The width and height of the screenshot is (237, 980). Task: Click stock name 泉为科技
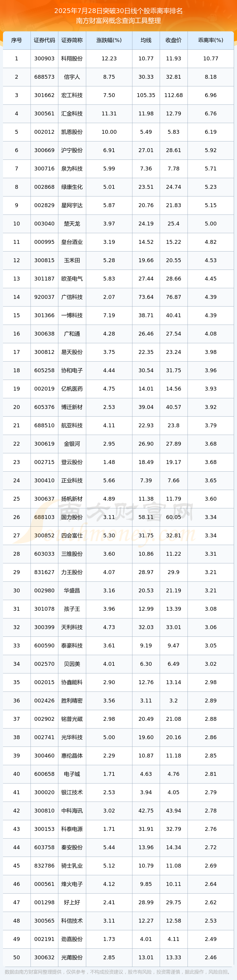click(x=72, y=169)
